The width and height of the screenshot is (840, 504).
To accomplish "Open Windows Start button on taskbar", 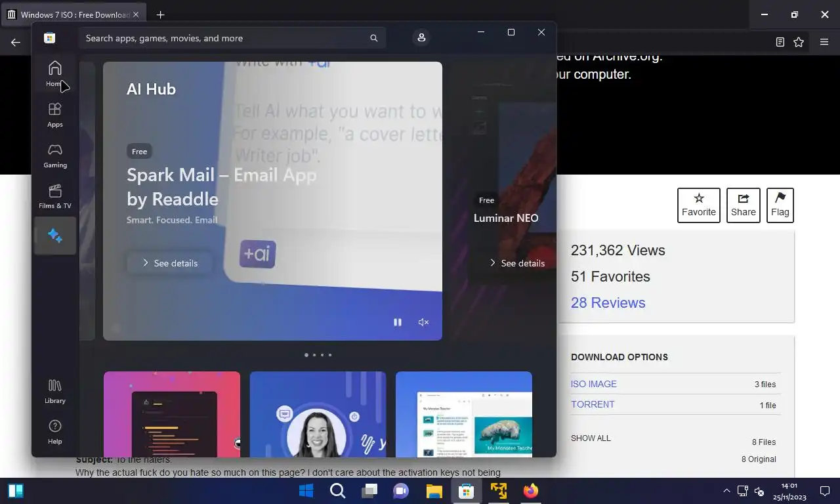I will click(x=306, y=491).
